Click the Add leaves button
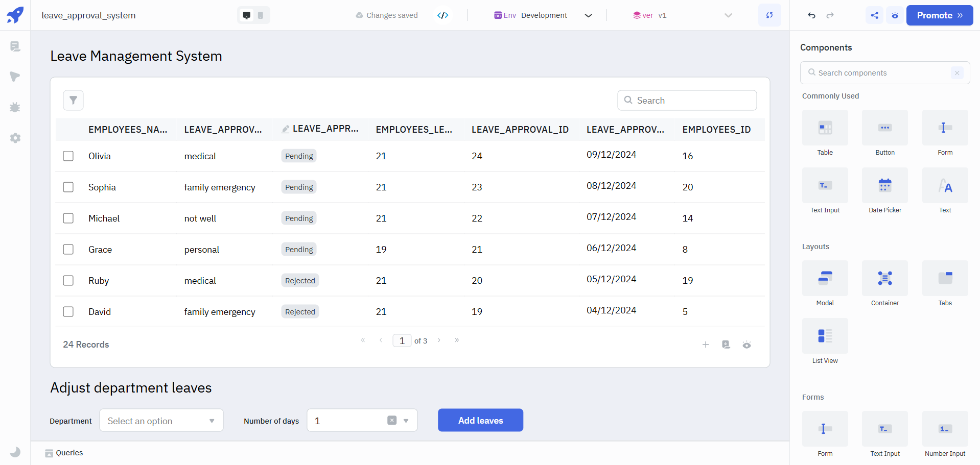This screenshot has height=465, width=980. point(480,420)
